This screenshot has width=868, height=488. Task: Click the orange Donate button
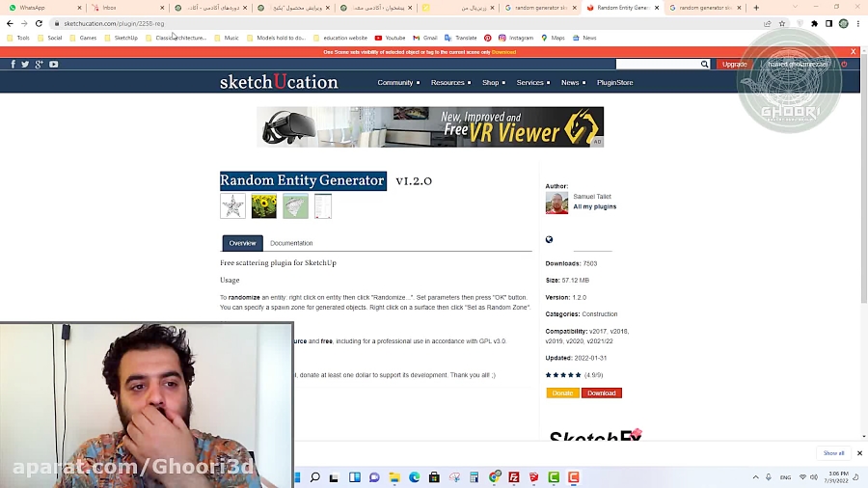pos(562,393)
